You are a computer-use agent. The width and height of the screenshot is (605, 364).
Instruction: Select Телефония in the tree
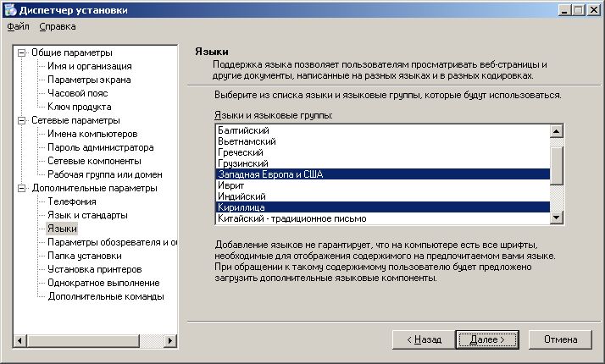(x=71, y=201)
